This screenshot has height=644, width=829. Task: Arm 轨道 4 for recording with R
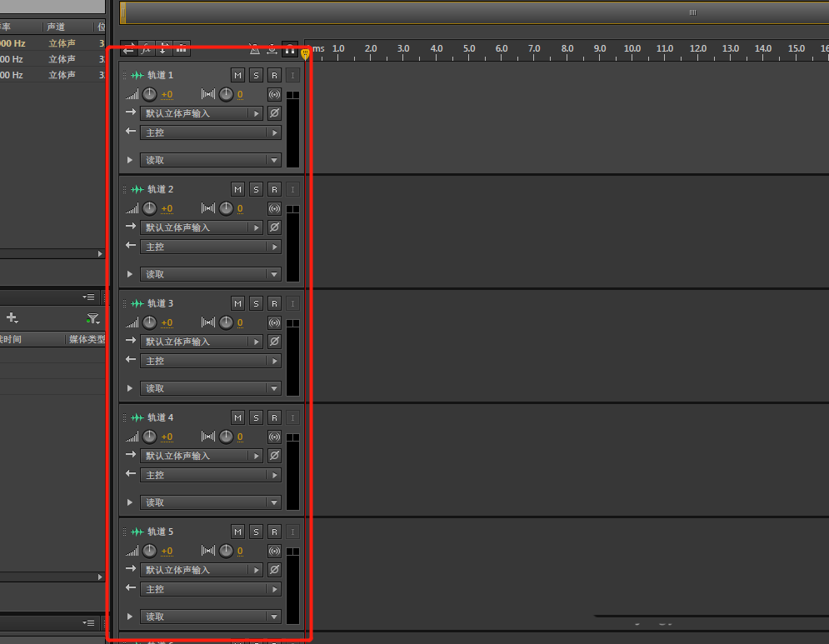[274, 417]
